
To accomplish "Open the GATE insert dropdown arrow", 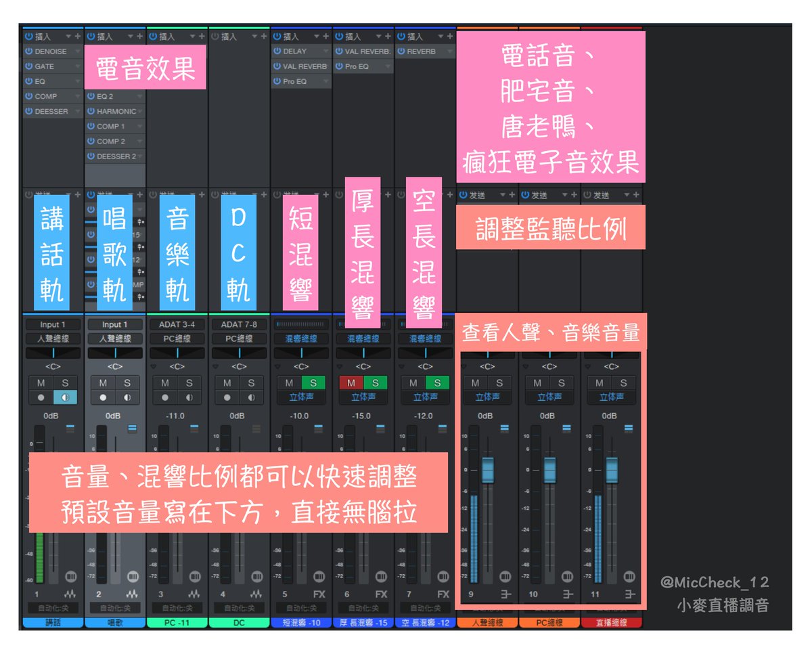I will pos(77,66).
